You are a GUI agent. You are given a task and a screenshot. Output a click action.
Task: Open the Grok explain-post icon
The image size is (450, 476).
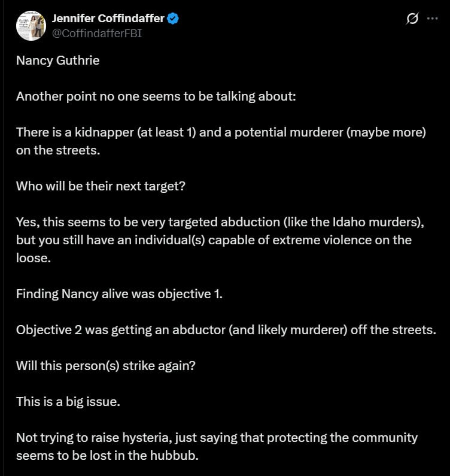point(412,19)
